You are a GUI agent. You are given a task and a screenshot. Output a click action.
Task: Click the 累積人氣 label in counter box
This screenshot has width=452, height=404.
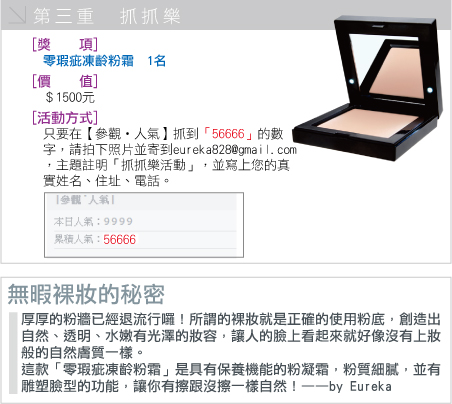click(x=73, y=239)
